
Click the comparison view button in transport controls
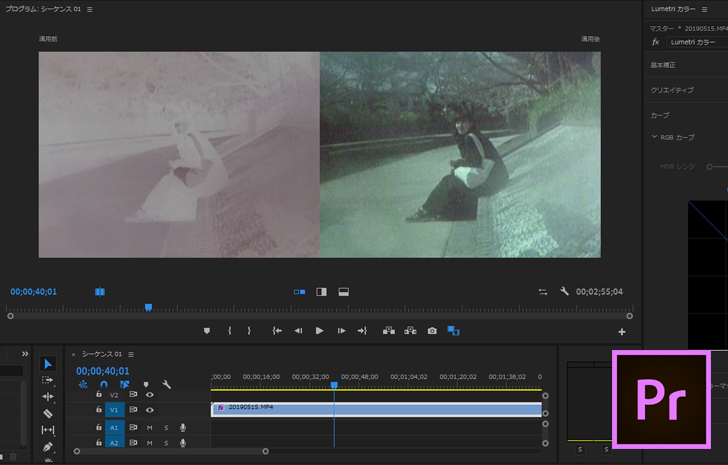pyautogui.click(x=453, y=330)
